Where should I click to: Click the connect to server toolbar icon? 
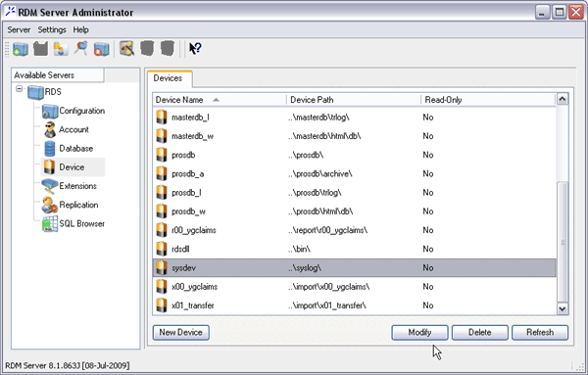point(21,49)
